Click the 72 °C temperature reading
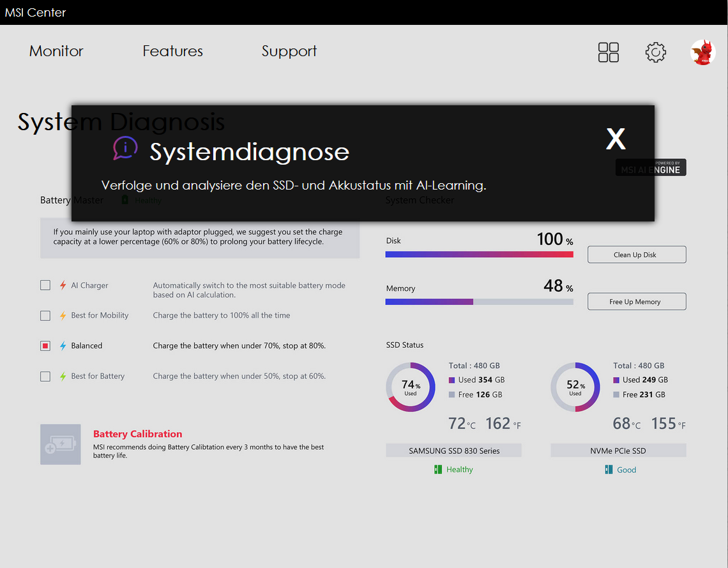The height and width of the screenshot is (568, 728). pos(462,424)
